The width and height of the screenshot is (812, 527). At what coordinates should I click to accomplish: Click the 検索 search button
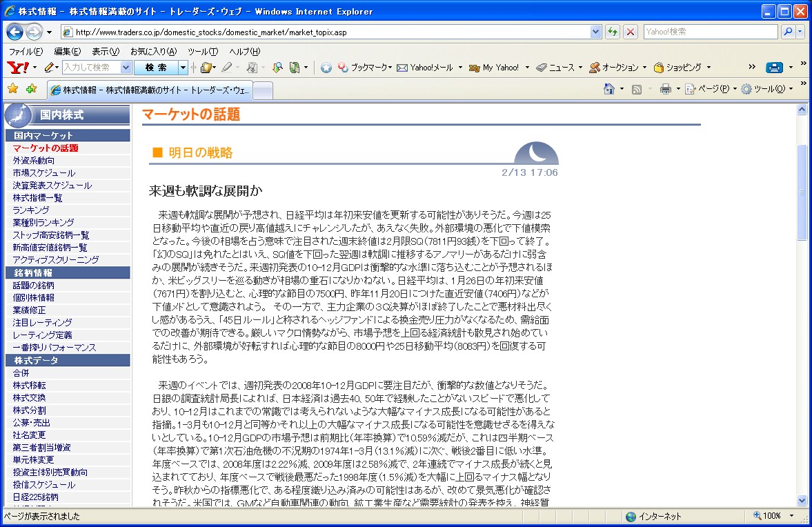[x=156, y=68]
